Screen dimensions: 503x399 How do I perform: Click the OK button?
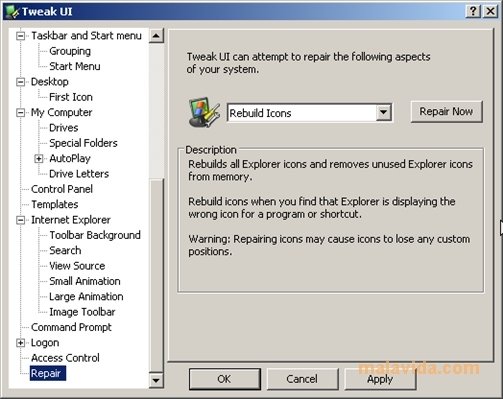pyautogui.click(x=224, y=379)
